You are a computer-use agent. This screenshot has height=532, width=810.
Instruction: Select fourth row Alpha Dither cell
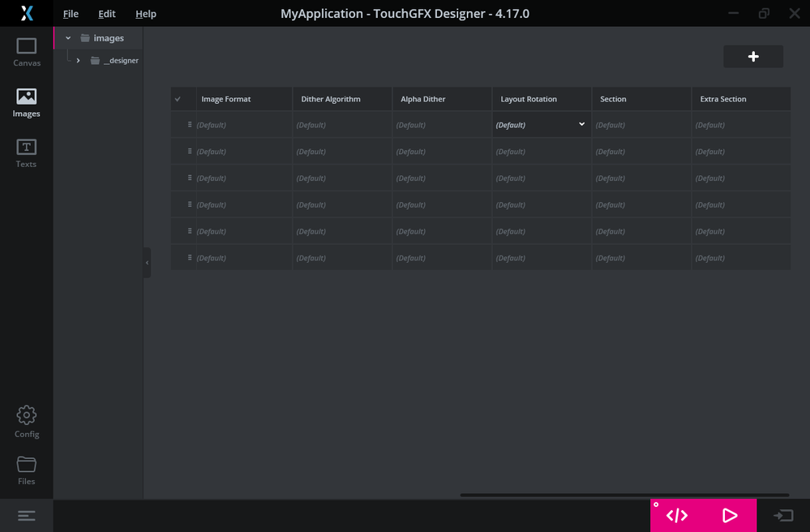click(442, 204)
